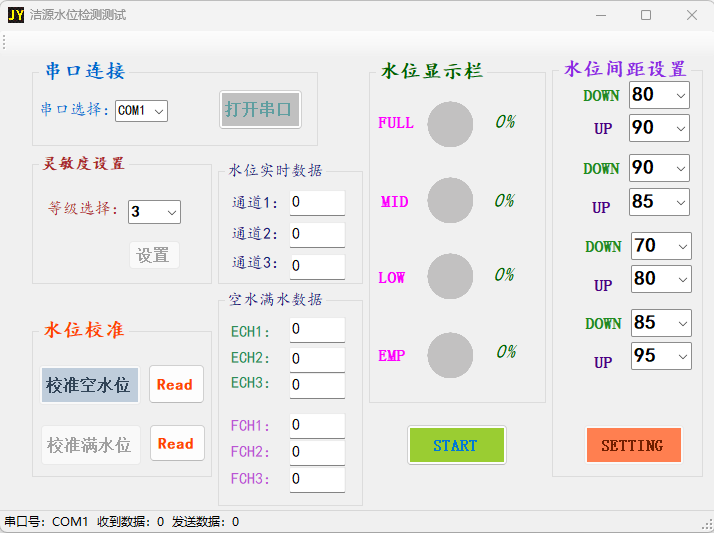Open the third DOWN dropdown showing 70
The width and height of the screenshot is (714, 533).
(x=660, y=246)
